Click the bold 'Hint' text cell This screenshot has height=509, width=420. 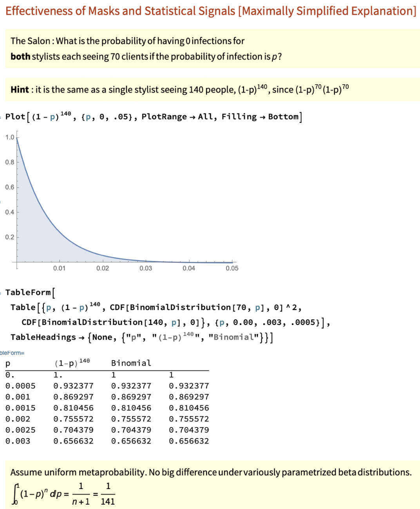[20, 90]
